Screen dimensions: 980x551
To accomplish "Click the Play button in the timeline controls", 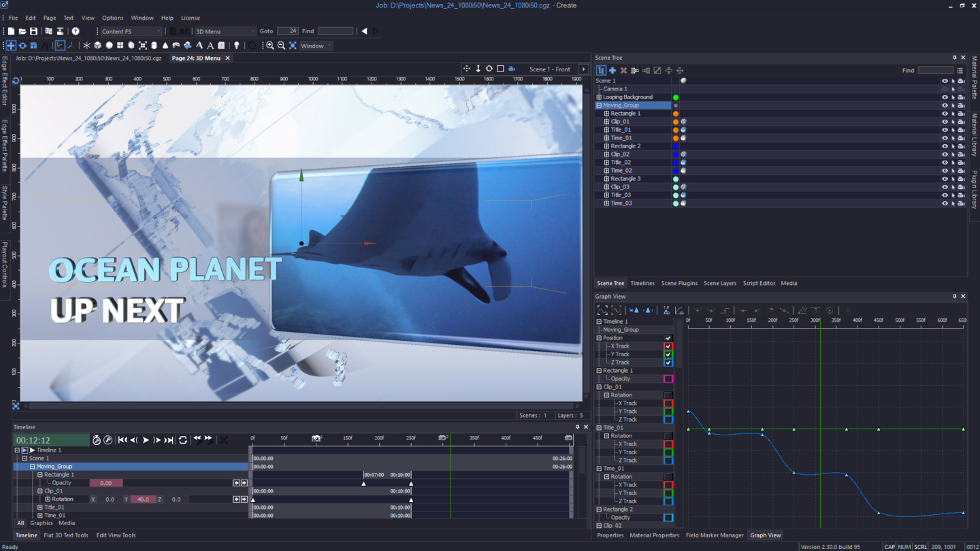I will (145, 439).
